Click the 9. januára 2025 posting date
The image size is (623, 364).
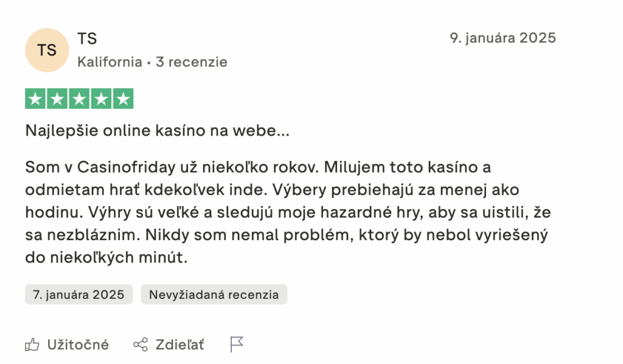tap(503, 38)
